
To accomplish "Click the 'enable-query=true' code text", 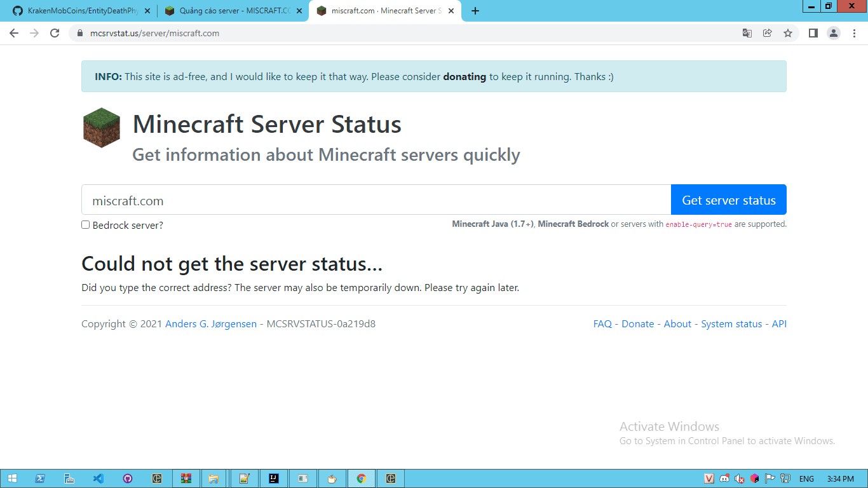I will (699, 224).
